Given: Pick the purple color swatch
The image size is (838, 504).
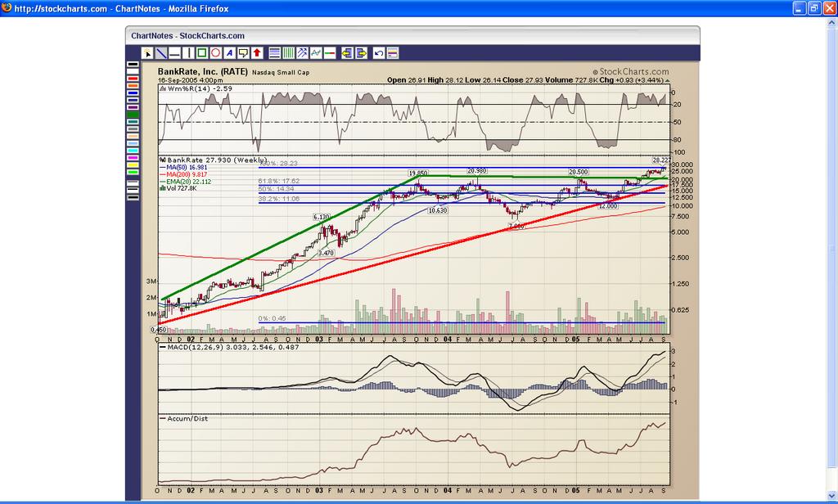Looking at the screenshot, I should (133, 107).
